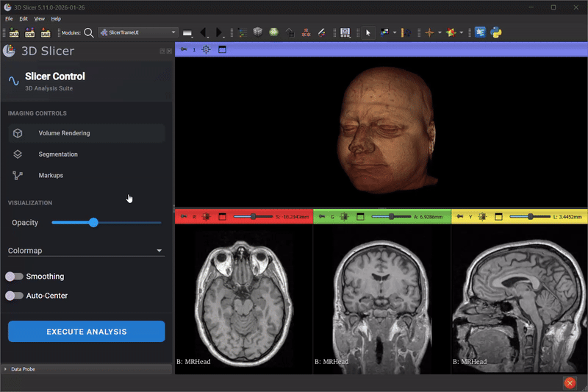Click the pin icon in the red slice view
This screenshot has height=392, width=588.
(182, 217)
